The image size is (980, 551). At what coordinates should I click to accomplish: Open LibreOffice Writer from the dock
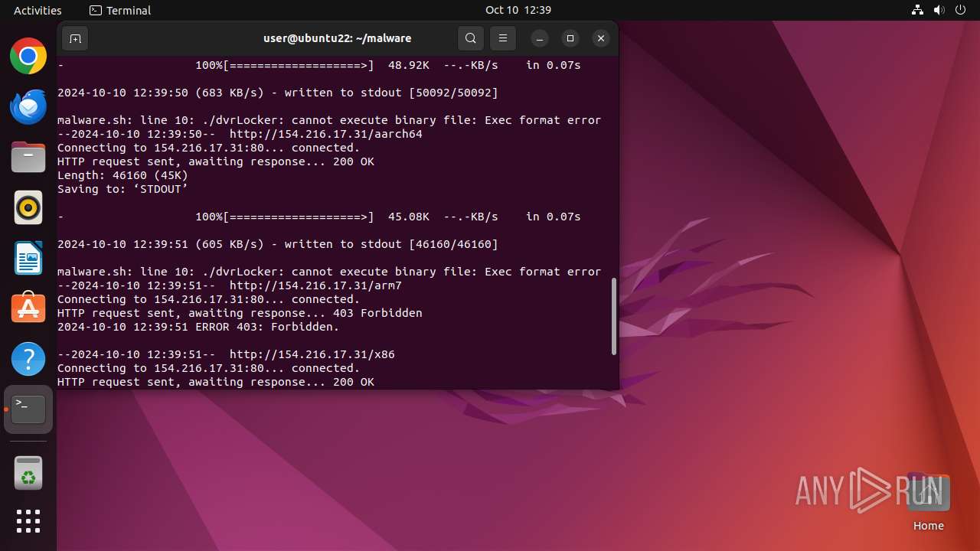(28, 259)
